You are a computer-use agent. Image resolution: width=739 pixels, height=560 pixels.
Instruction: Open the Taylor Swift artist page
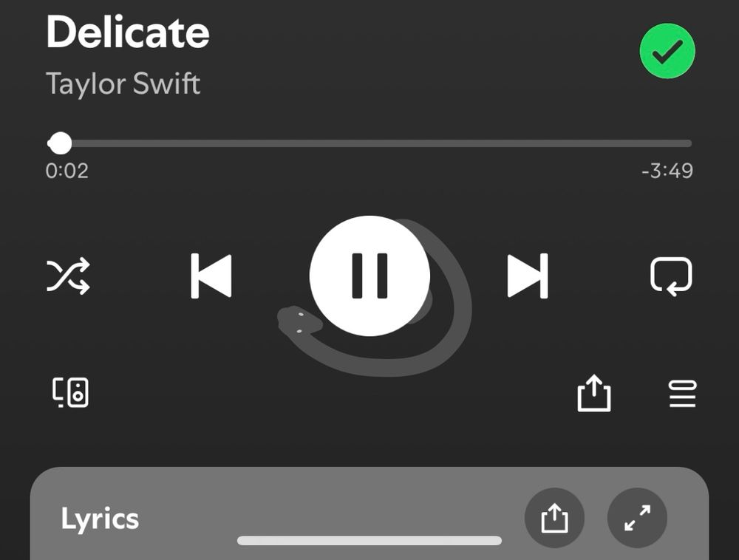(123, 83)
